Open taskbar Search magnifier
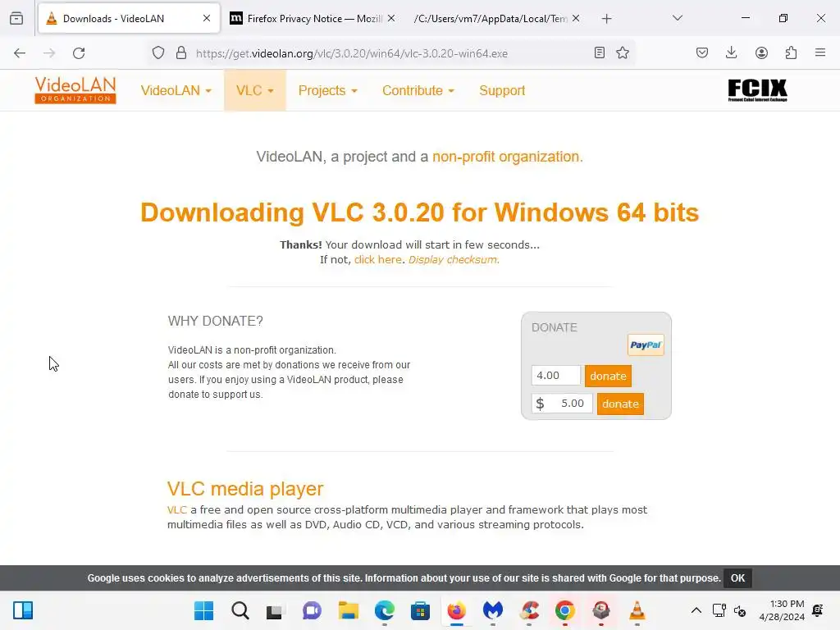This screenshot has width=840, height=630. pos(240,610)
